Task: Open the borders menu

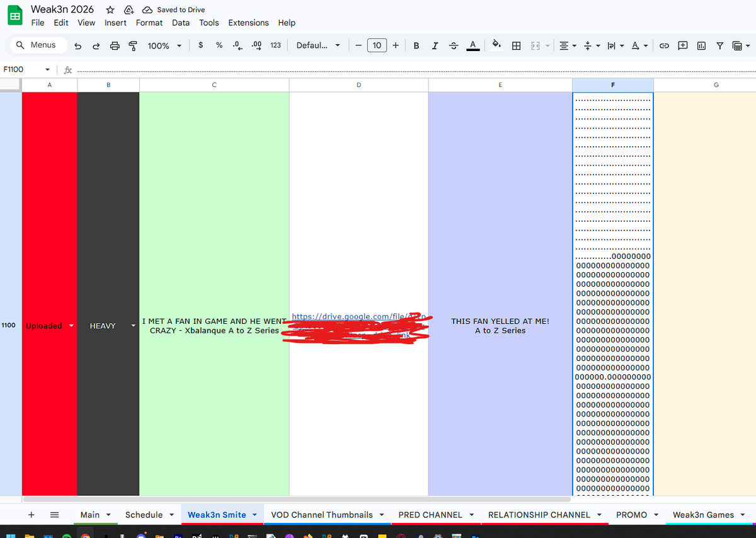Action: (516, 45)
